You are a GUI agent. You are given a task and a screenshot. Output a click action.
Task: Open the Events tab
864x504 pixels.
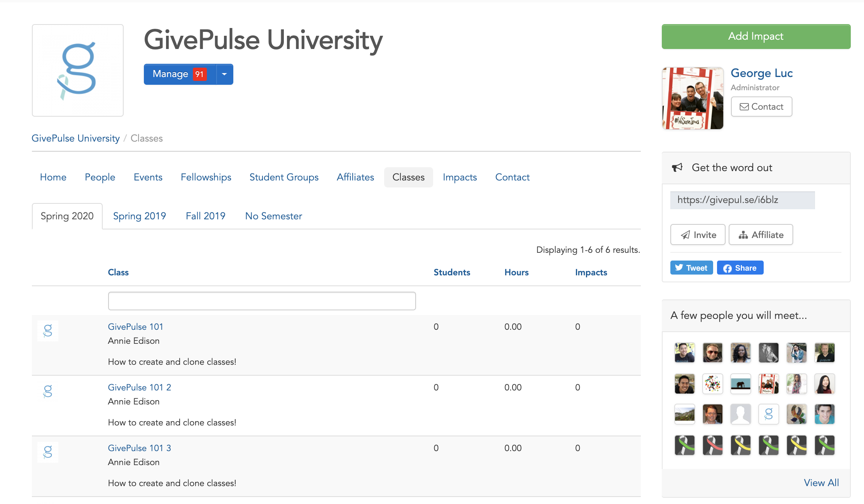pyautogui.click(x=148, y=177)
